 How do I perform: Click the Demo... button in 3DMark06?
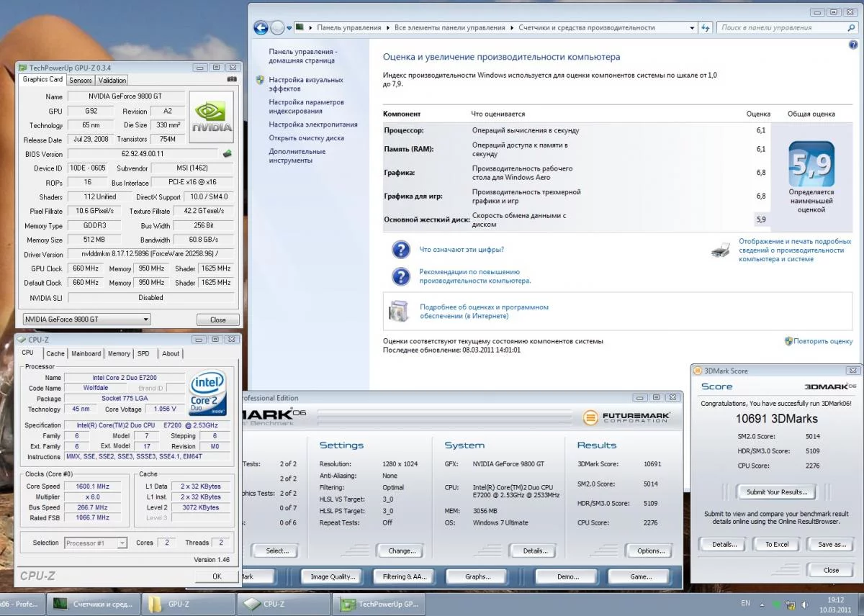568,576
